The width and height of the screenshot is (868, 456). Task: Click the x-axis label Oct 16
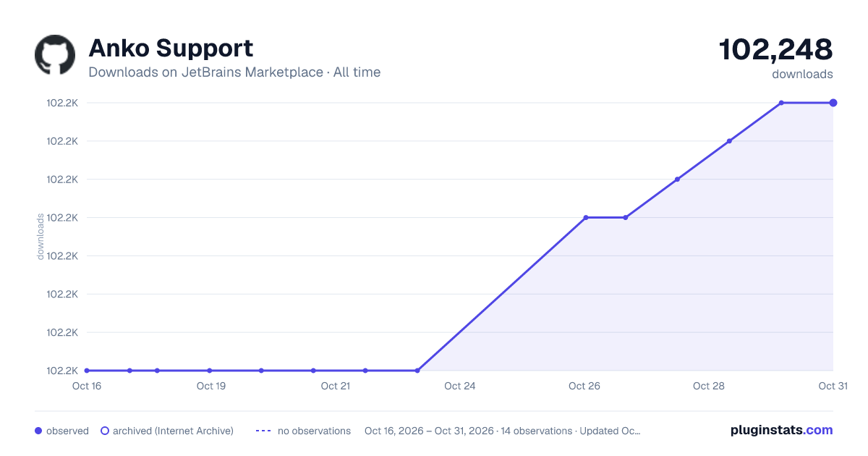coord(87,386)
